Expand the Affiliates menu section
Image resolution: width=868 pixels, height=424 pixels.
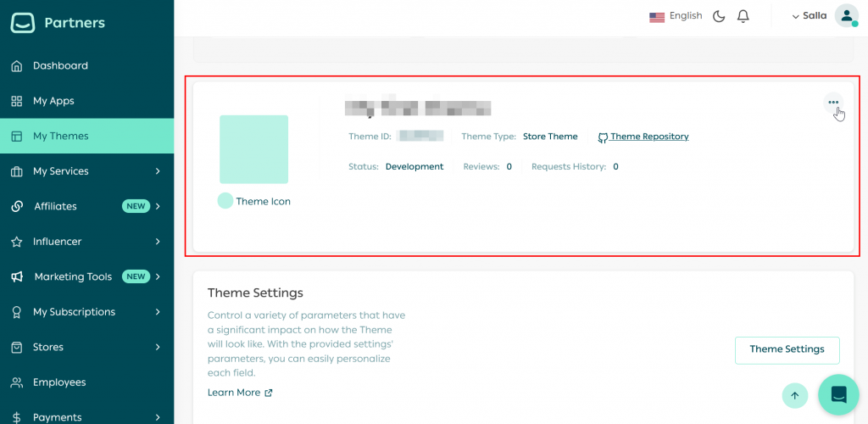86,206
